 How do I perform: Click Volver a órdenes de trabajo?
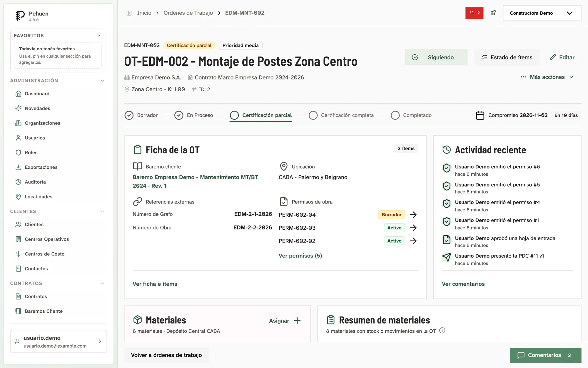(166, 355)
